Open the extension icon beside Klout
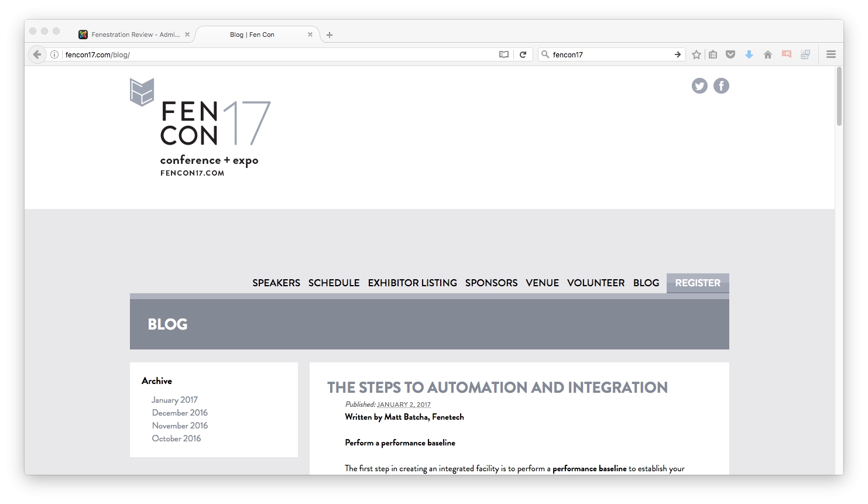 pyautogui.click(x=805, y=54)
